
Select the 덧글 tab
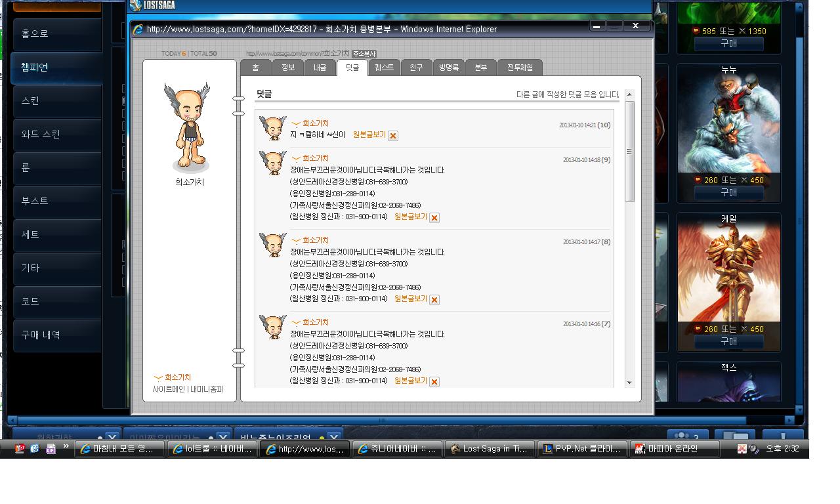click(x=352, y=68)
